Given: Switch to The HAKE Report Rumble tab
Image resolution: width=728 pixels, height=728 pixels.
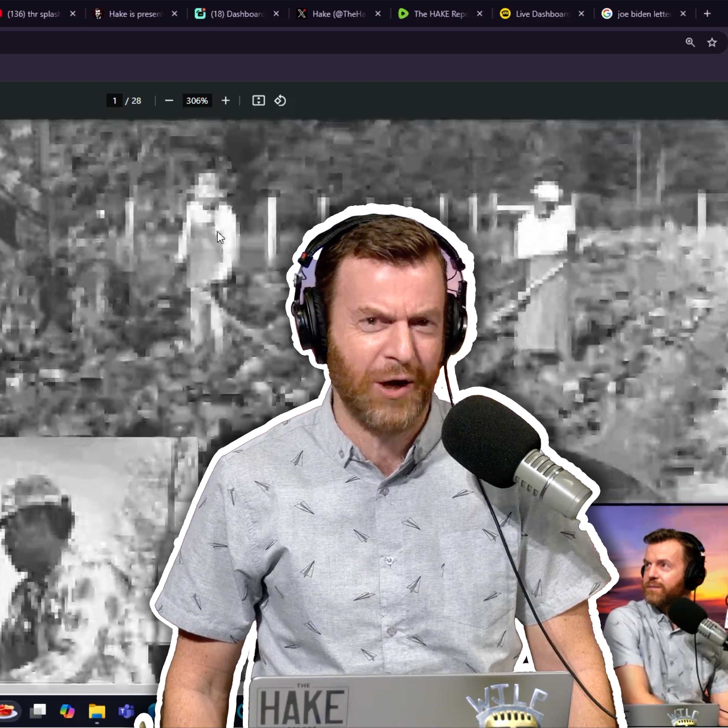Looking at the screenshot, I should [x=440, y=14].
